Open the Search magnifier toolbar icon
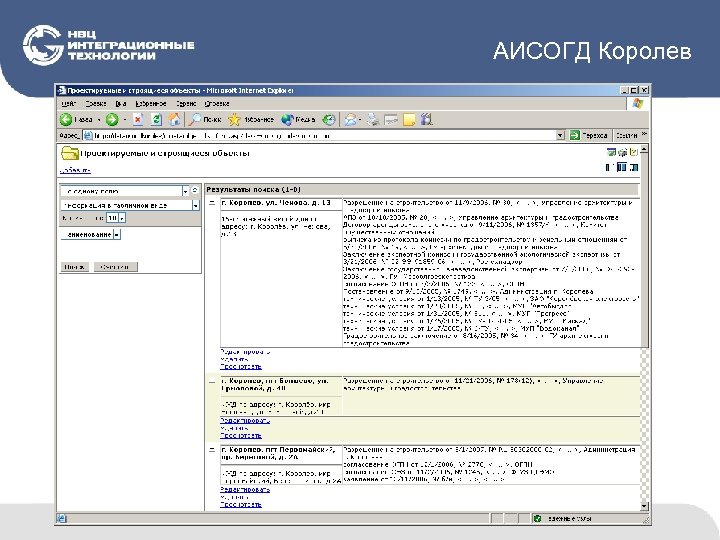720x540 pixels. coord(196,120)
